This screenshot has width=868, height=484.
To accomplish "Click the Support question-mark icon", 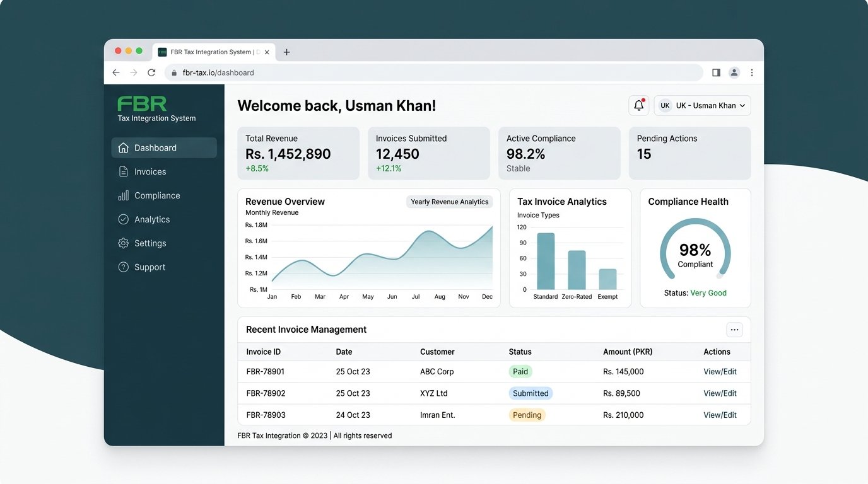I will click(123, 267).
